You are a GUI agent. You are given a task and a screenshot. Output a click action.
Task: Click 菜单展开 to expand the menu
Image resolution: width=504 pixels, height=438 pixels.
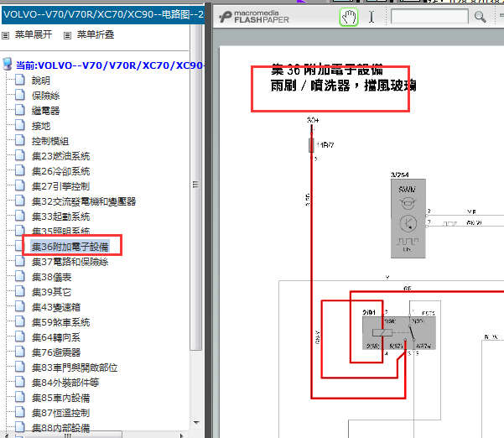tap(34, 34)
